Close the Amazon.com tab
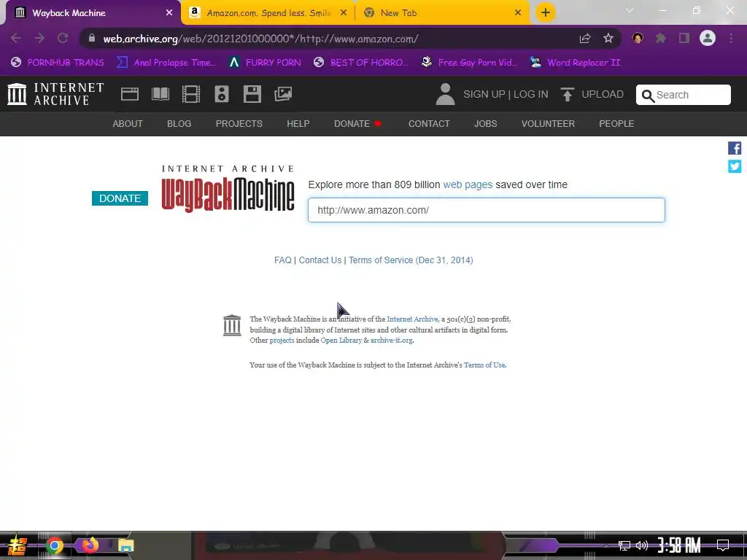This screenshot has height=560, width=747. pyautogui.click(x=344, y=13)
